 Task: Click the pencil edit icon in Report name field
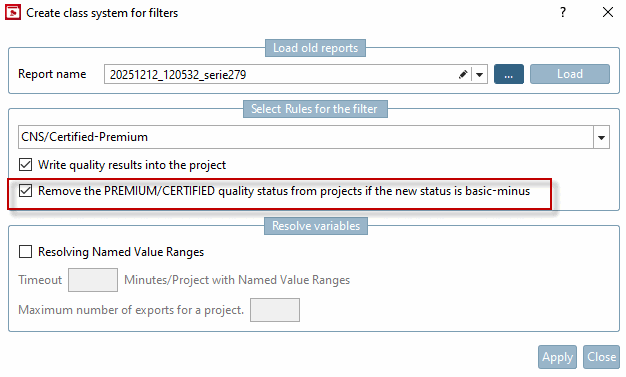coord(463,74)
